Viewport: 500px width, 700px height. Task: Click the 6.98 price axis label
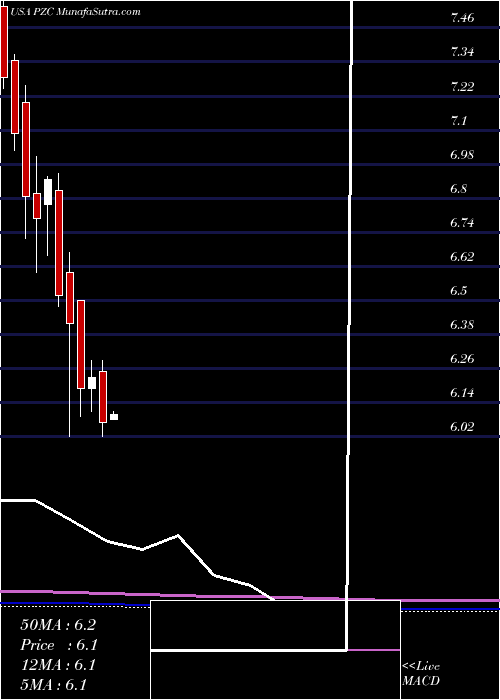coord(462,154)
